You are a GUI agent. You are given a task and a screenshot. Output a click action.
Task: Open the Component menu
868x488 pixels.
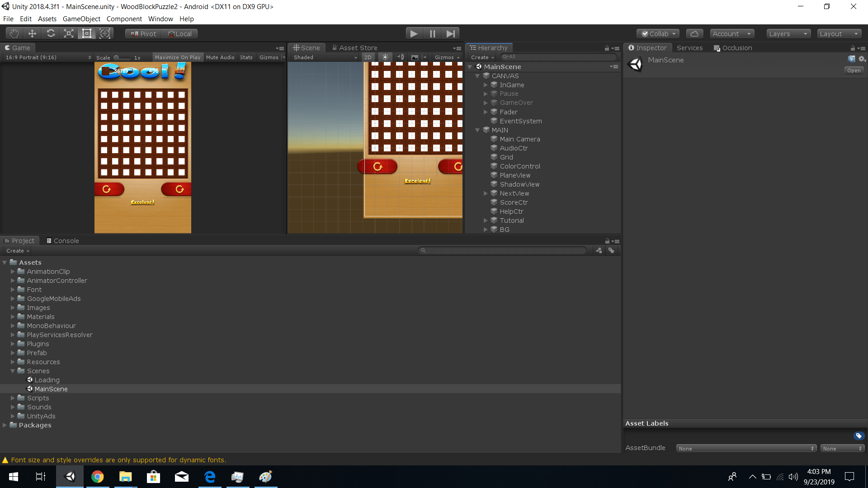[124, 19]
